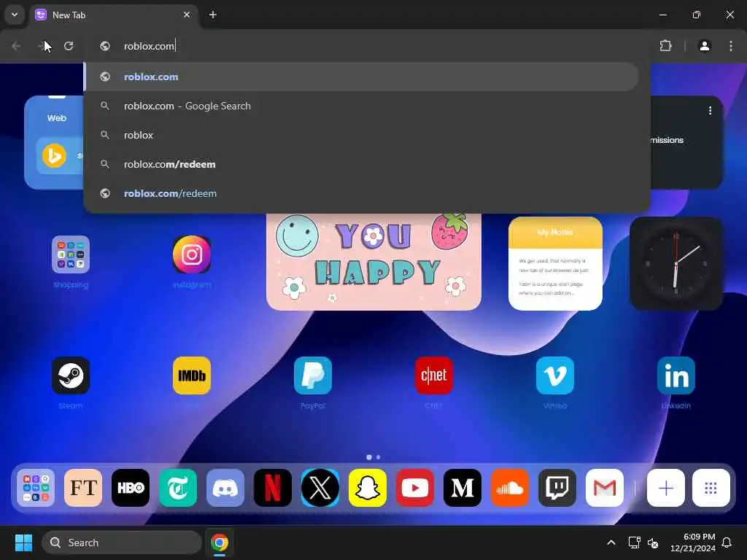Image resolution: width=747 pixels, height=560 pixels.
Task: Switch to the second page dot
Action: [x=379, y=457]
